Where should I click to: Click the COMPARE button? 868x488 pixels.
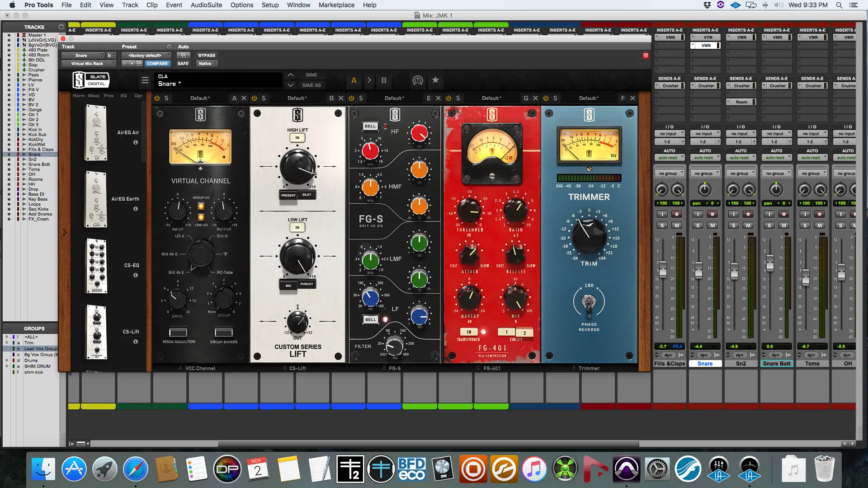pos(157,64)
